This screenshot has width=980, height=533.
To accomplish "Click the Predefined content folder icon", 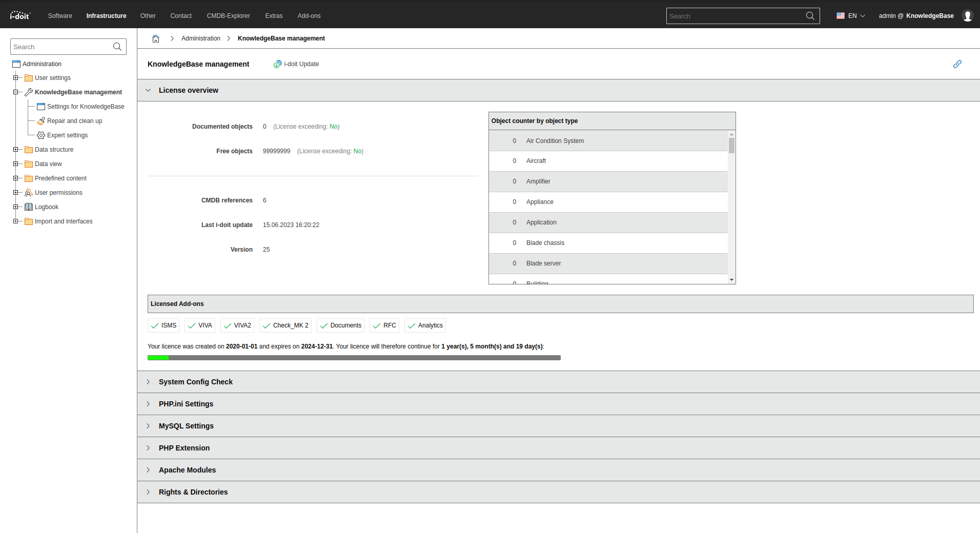I will (29, 178).
